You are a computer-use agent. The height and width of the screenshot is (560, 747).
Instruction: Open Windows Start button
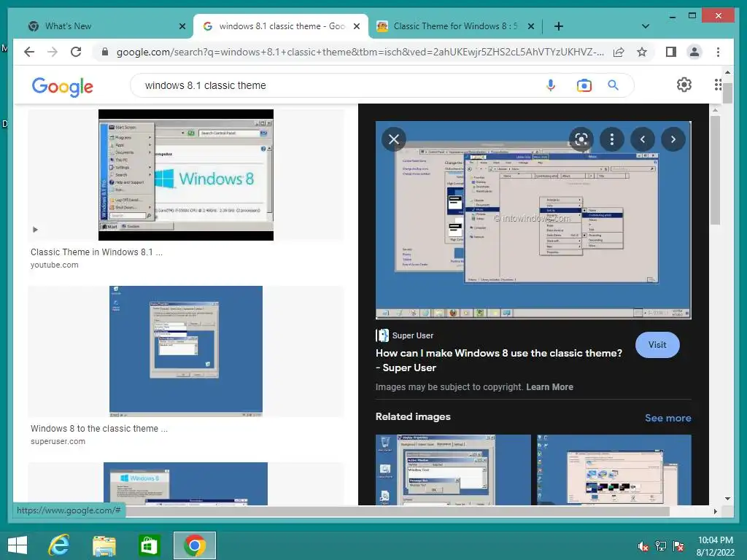tap(18, 545)
